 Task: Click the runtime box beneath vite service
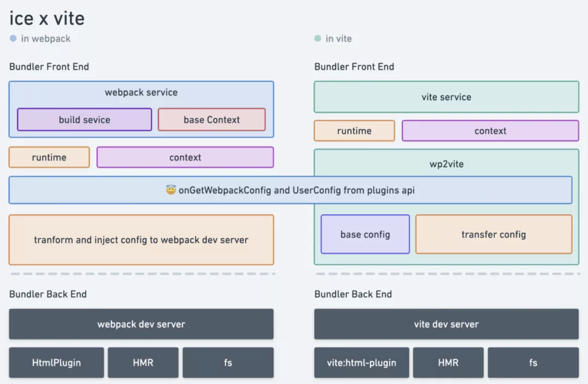pos(354,130)
